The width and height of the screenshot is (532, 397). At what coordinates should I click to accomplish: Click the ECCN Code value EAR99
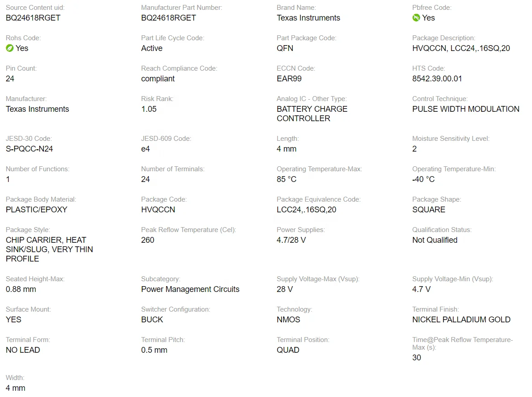coord(289,79)
